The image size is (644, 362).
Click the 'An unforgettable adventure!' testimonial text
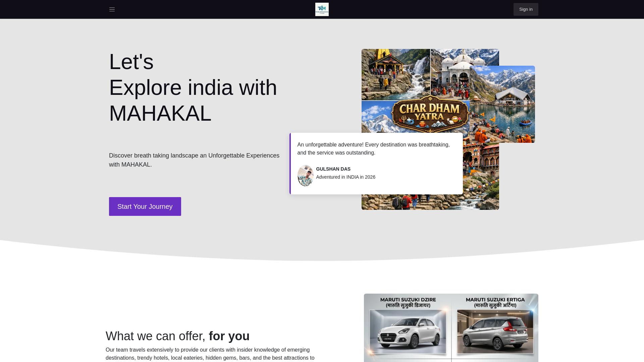[x=373, y=149]
